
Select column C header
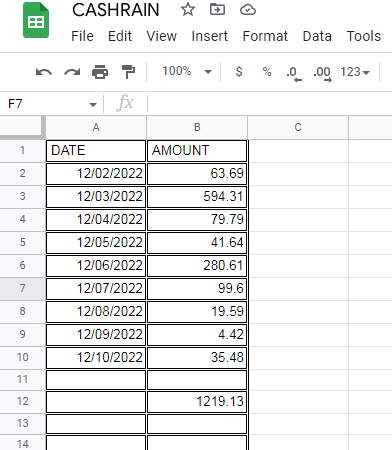pos(298,127)
